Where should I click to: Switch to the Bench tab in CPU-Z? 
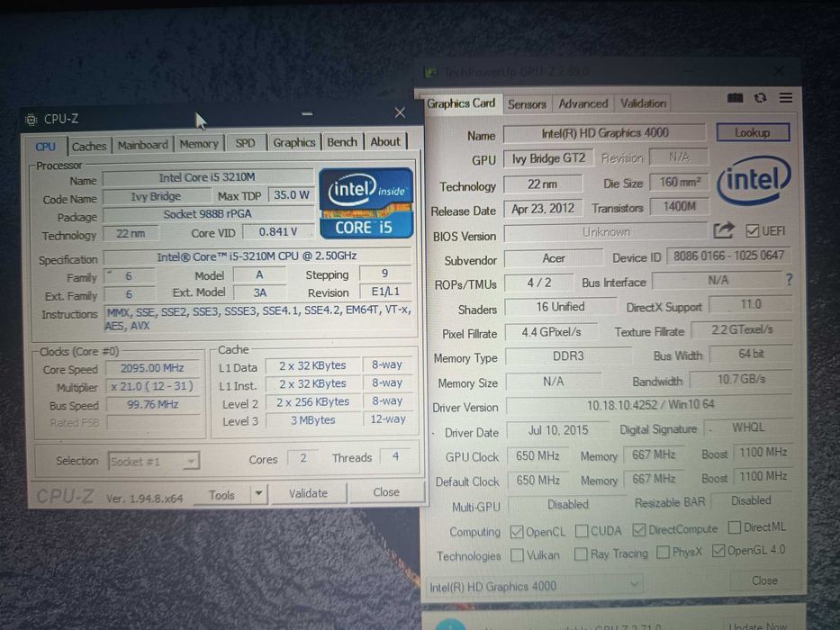[342, 142]
